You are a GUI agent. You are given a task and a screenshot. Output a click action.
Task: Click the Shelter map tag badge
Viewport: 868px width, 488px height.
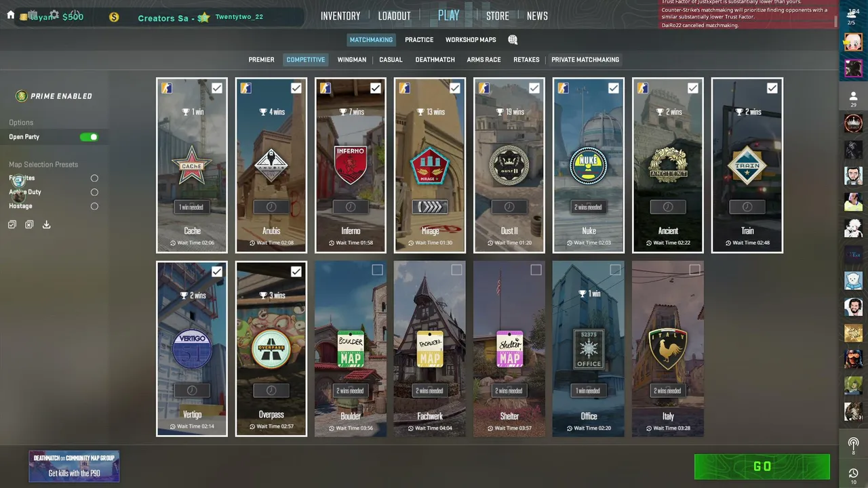point(509,349)
